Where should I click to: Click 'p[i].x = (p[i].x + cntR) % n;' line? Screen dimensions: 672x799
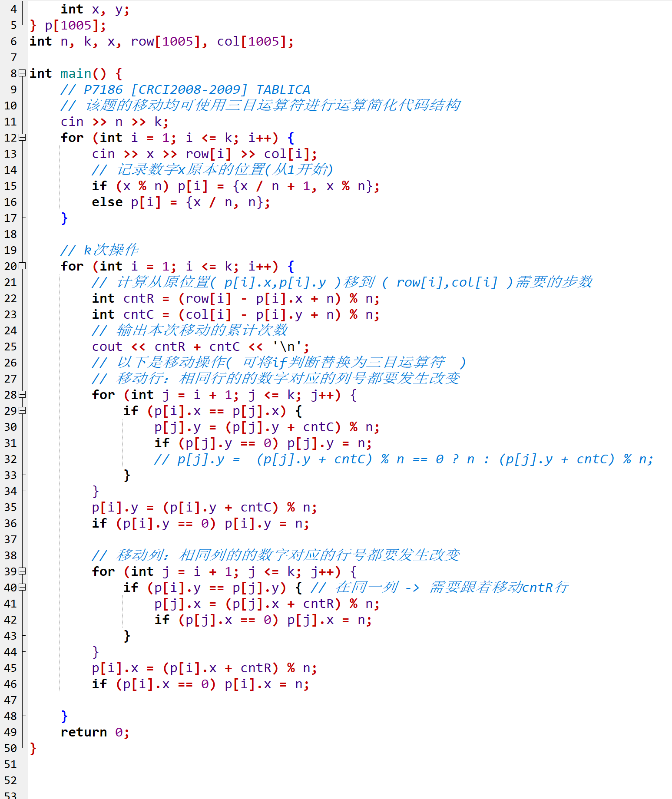click(205, 668)
